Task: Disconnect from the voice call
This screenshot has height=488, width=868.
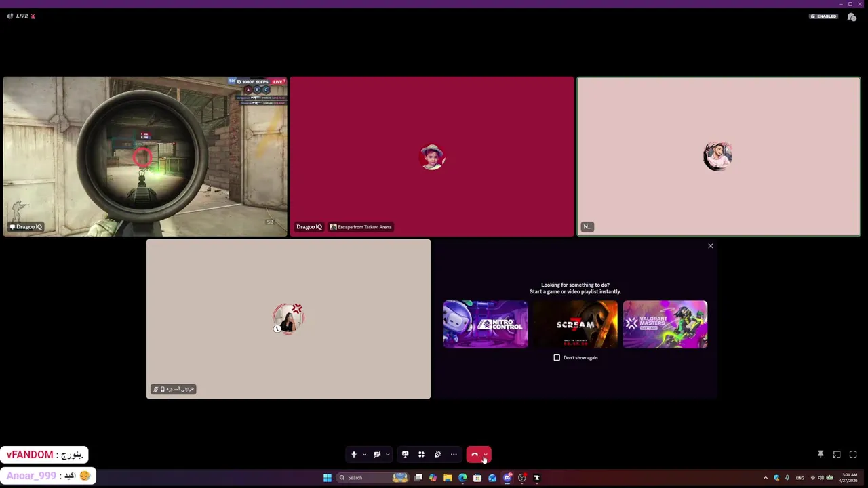Action: [x=475, y=455]
